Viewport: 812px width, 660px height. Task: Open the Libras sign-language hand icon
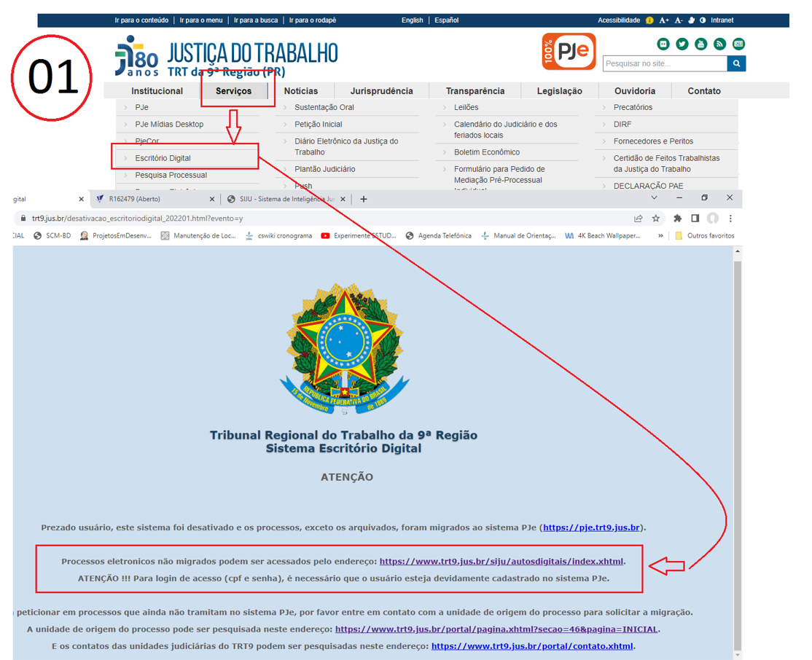691,20
